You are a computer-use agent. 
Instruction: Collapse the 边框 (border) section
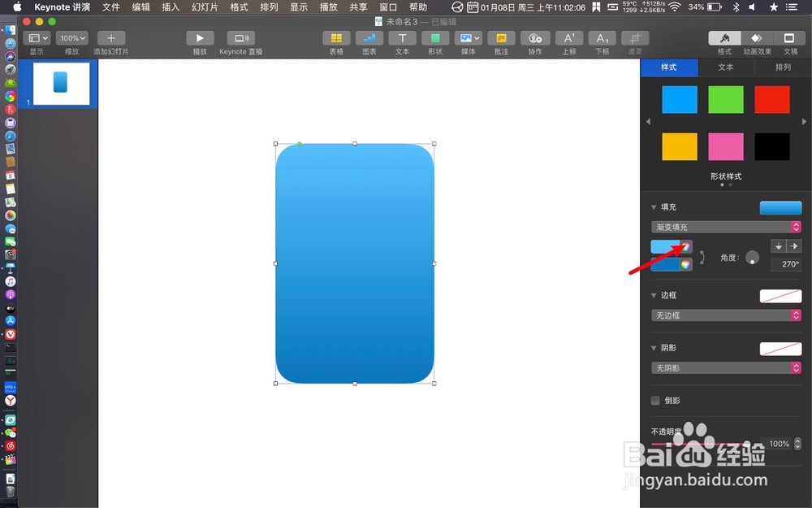(654, 295)
